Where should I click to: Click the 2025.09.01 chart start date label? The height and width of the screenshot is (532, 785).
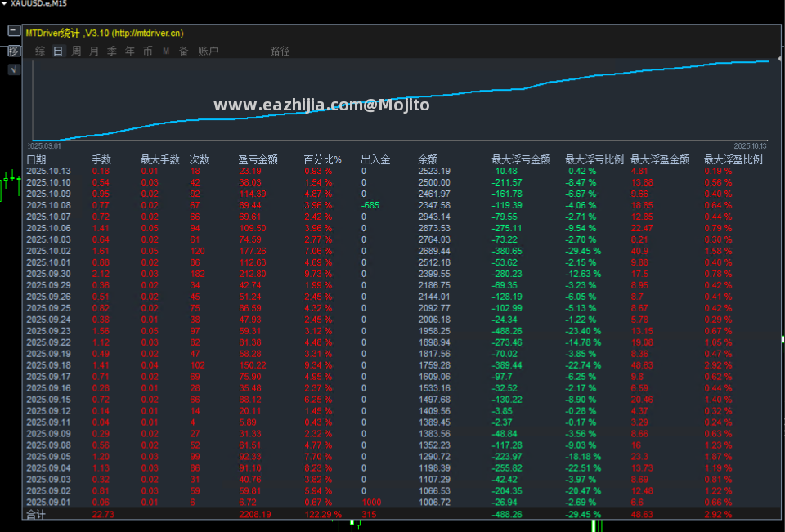[44, 146]
